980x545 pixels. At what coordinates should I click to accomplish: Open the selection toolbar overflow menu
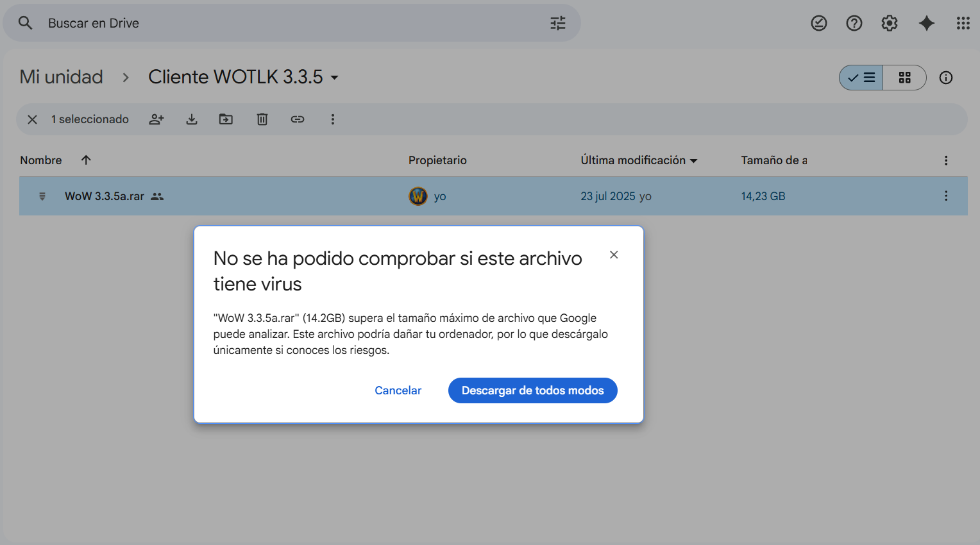333,119
